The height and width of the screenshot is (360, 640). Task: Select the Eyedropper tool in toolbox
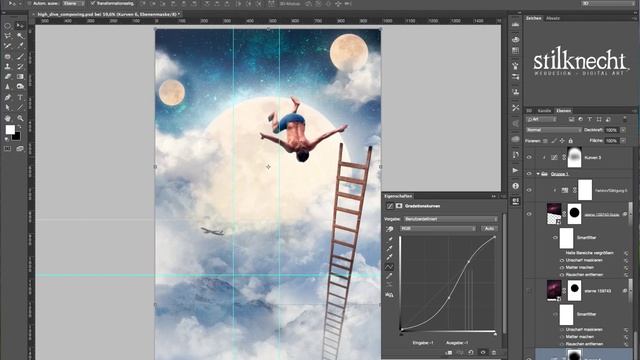tap(20, 46)
